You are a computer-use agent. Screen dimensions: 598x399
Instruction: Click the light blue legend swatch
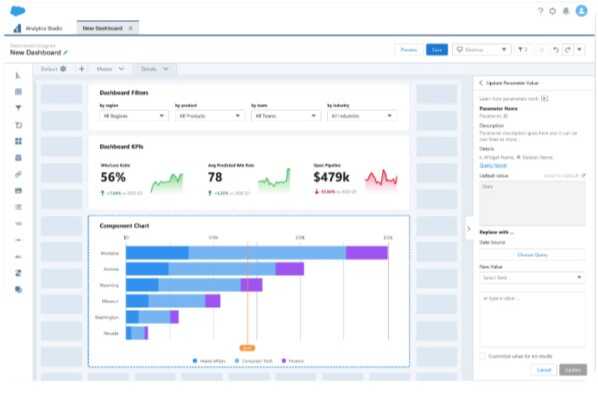[237, 360]
